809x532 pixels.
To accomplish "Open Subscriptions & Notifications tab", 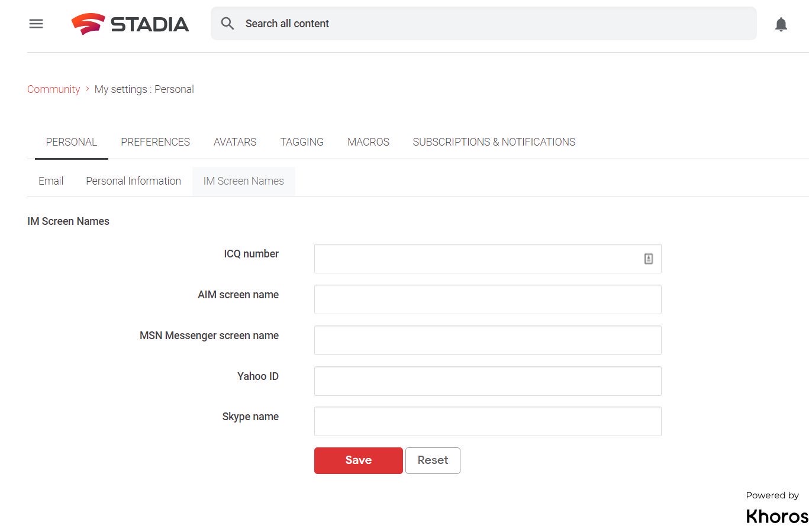I will (x=494, y=142).
